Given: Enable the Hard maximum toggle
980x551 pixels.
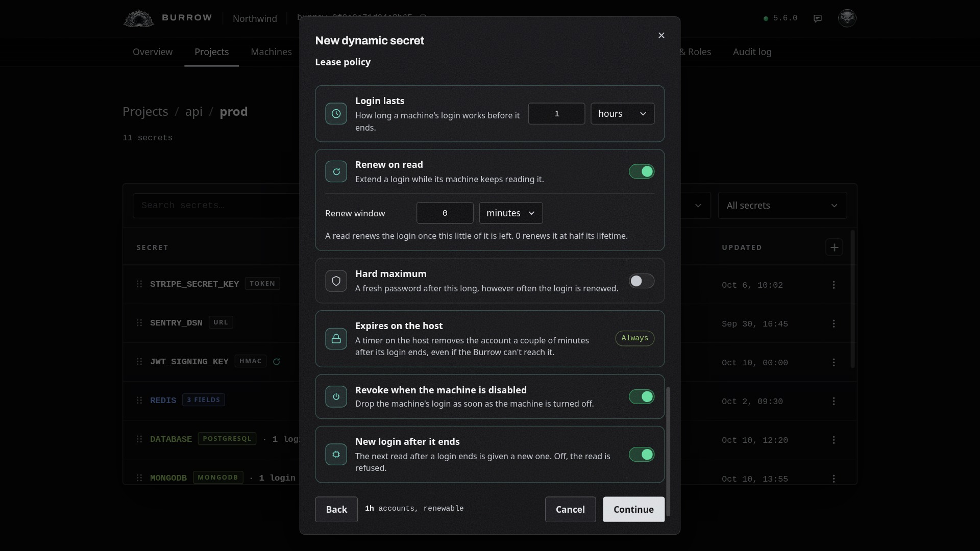Looking at the screenshot, I should click(x=642, y=281).
